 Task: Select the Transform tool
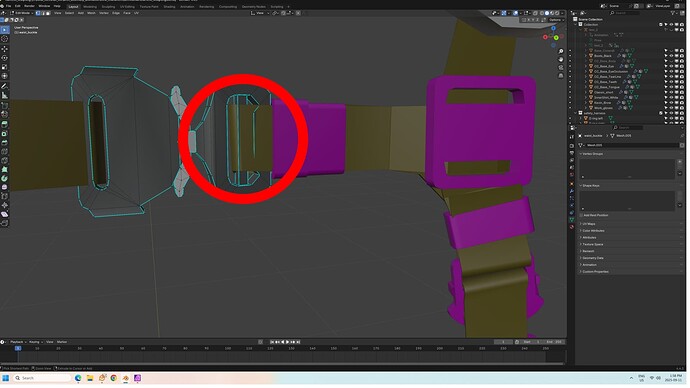point(5,77)
